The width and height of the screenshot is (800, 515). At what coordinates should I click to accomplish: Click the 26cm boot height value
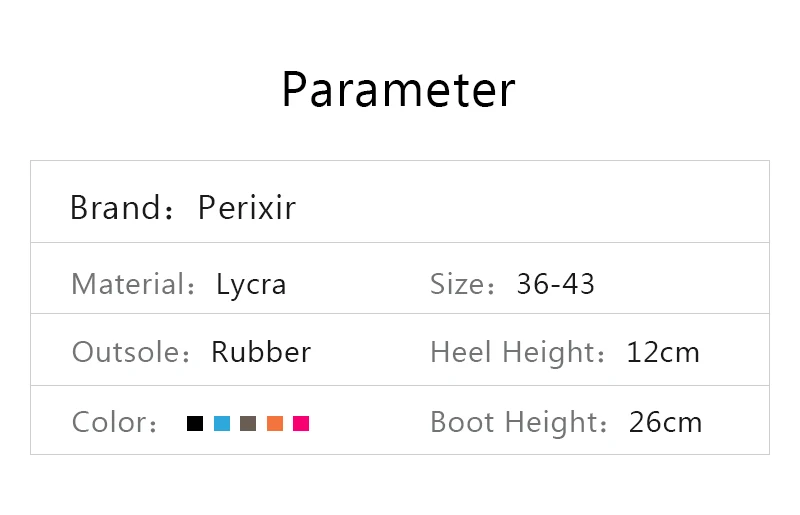click(665, 422)
